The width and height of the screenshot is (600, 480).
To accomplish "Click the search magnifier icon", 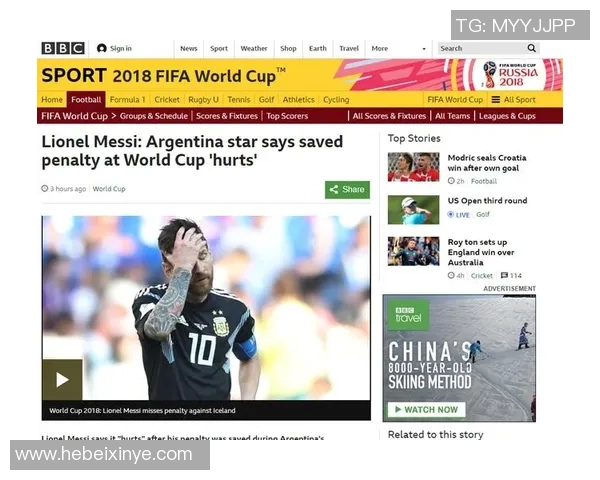I will coord(532,48).
